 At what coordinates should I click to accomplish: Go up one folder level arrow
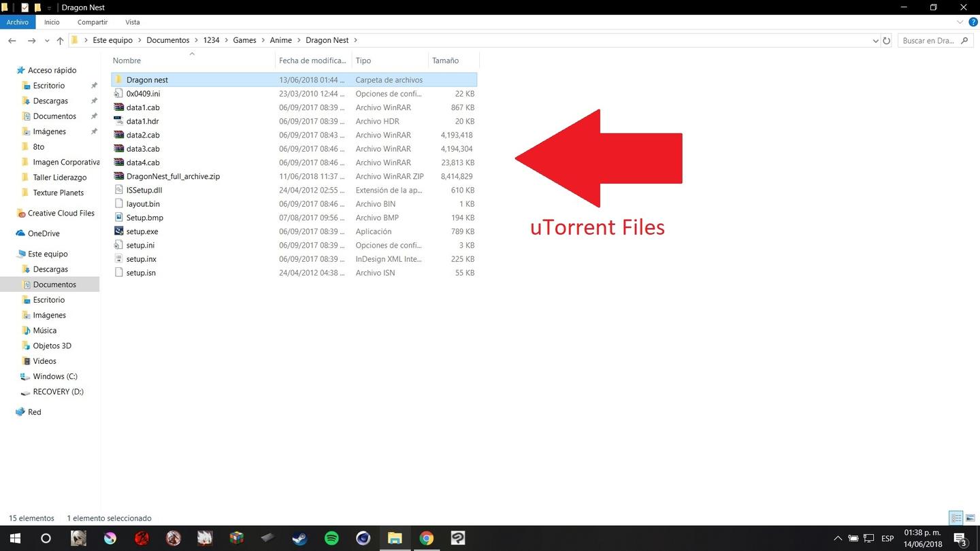click(60, 41)
